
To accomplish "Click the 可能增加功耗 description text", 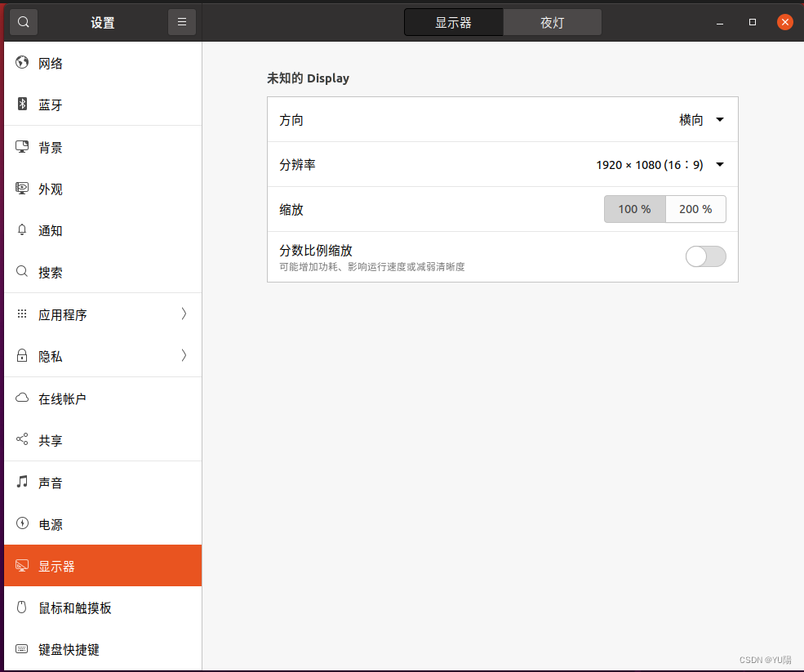I will tap(371, 267).
